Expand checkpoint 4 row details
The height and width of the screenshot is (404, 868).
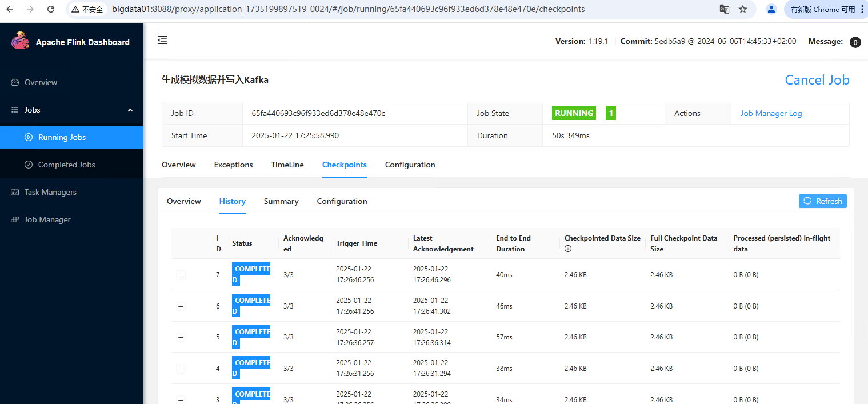tap(181, 369)
